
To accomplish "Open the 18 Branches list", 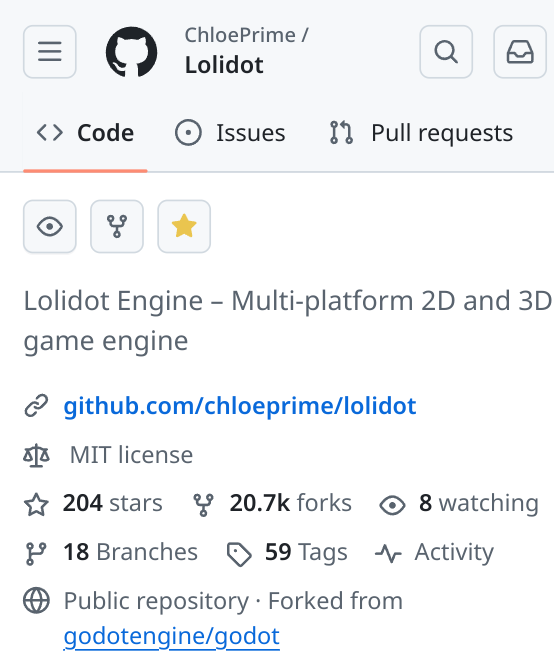I will click(111, 552).
